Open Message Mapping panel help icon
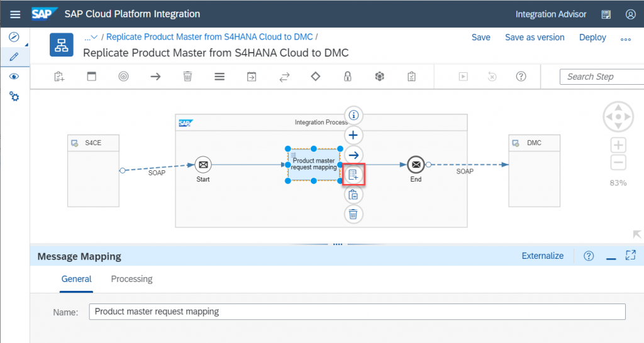 point(589,256)
